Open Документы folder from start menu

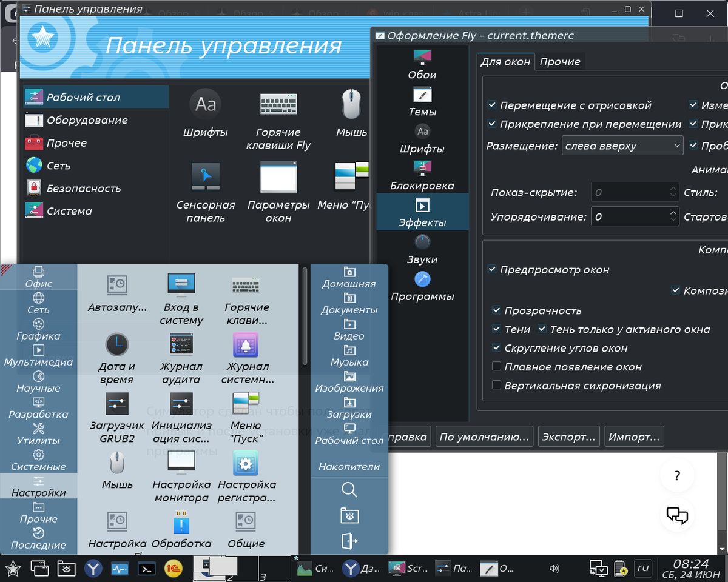tap(349, 303)
